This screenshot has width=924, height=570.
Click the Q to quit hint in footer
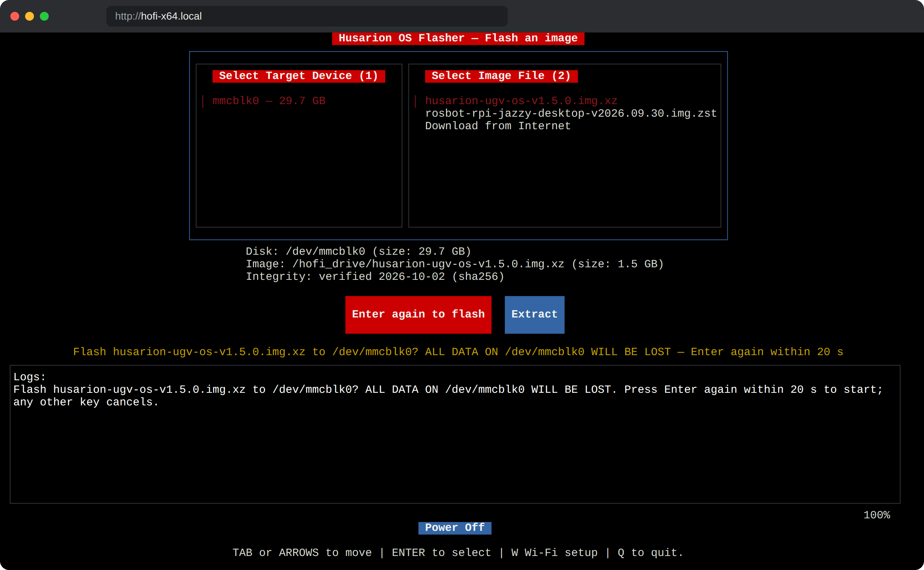pos(651,553)
